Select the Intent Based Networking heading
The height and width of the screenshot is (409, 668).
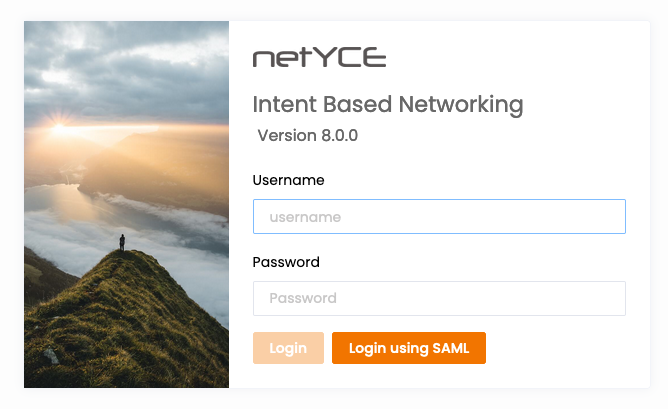[x=388, y=104]
